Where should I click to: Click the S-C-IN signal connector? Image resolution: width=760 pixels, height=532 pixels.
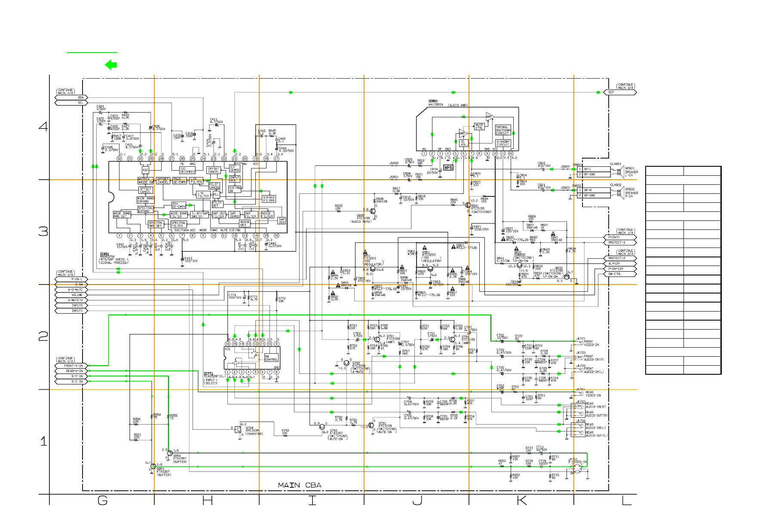pyautogui.click(x=71, y=381)
